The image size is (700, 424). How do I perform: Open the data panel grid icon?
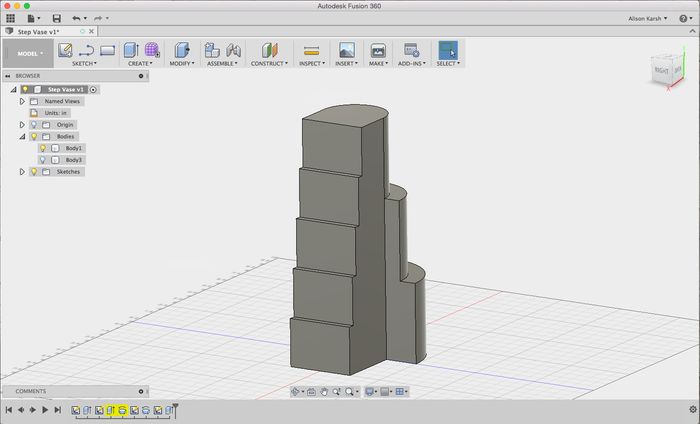coord(11,18)
